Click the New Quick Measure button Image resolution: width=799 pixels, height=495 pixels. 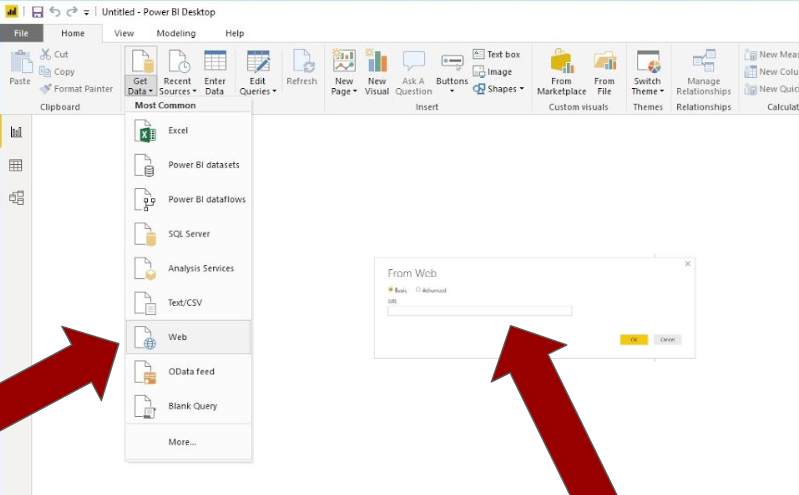771,89
